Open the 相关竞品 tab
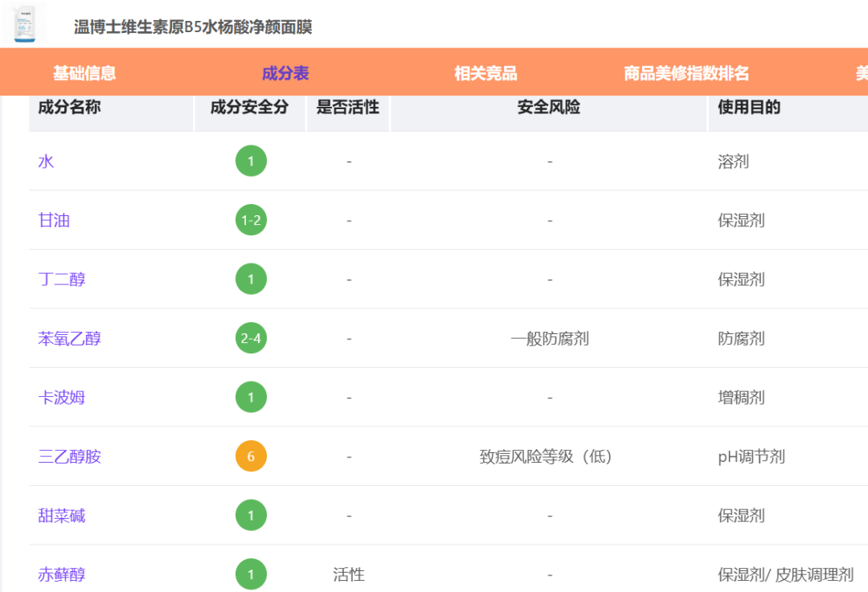Image resolution: width=868 pixels, height=592 pixels. [x=485, y=73]
